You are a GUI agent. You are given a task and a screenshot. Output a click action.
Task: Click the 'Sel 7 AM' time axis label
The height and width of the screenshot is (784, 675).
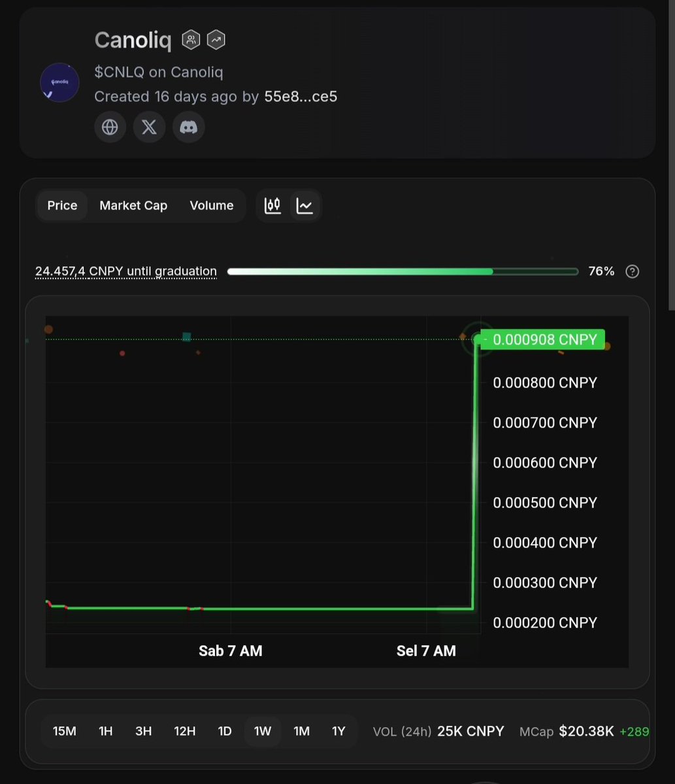pyautogui.click(x=426, y=651)
